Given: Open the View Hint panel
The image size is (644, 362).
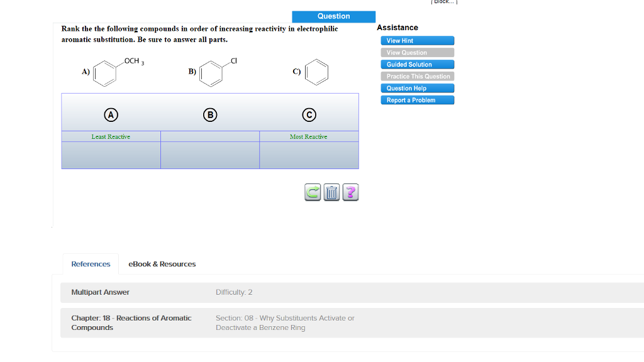Looking at the screenshot, I should click(417, 40).
